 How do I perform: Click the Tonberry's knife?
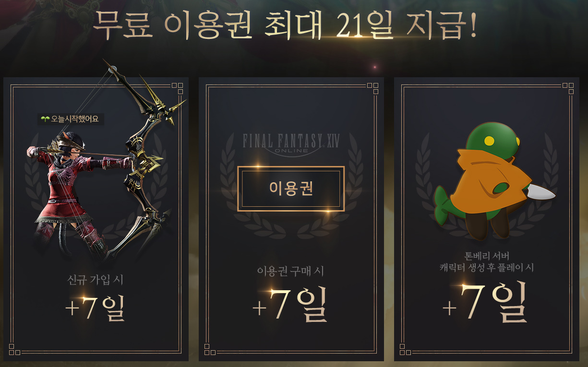[x=541, y=191]
